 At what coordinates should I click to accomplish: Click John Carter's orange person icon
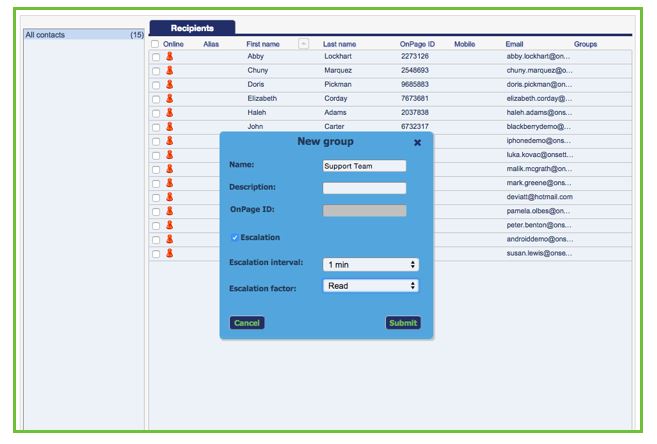170,126
